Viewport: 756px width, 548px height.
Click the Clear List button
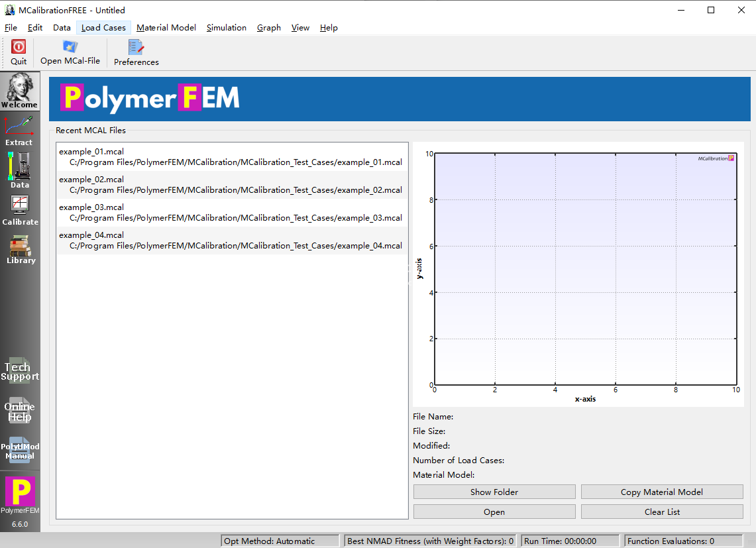[661, 512]
